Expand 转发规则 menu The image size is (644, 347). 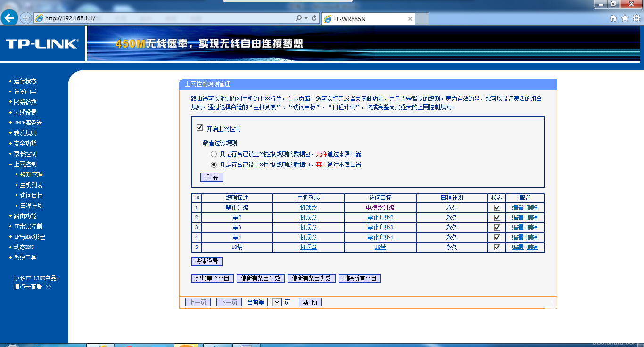(25, 133)
